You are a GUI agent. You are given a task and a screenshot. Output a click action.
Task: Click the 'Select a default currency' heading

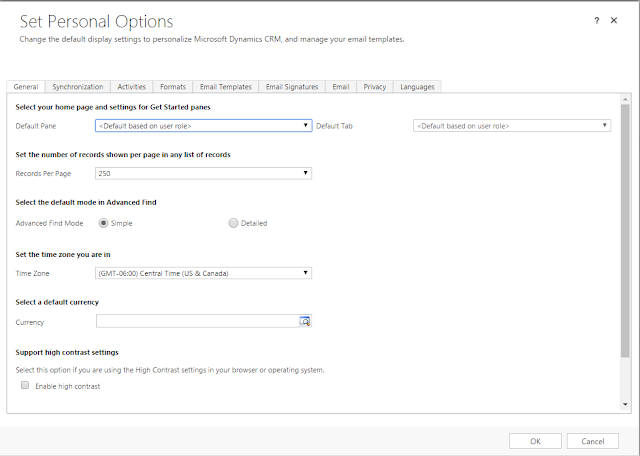click(x=57, y=302)
